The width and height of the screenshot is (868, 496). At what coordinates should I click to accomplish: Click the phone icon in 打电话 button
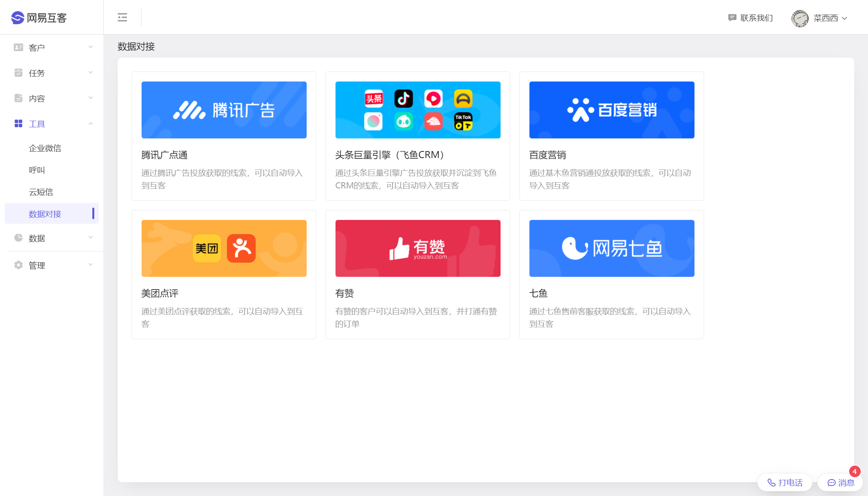tap(771, 483)
